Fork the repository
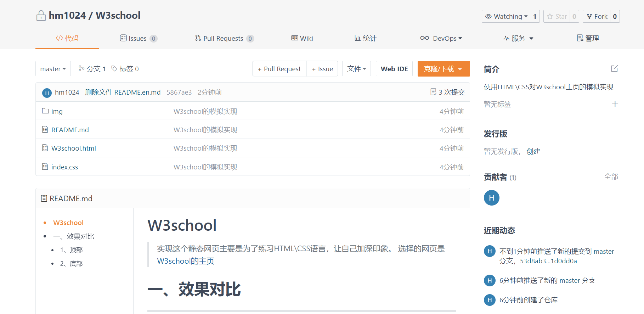Viewport: 644px width, 314px height. tap(597, 16)
